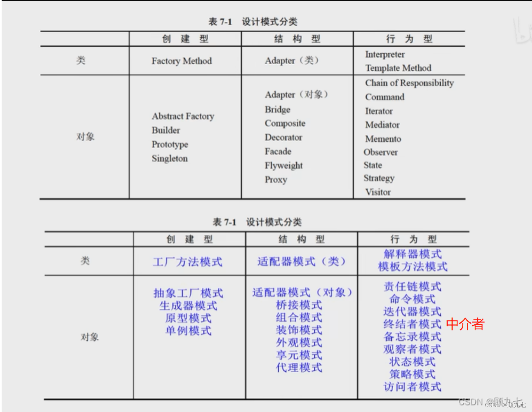Click the '代理模式' entry
532x412 pixels.
point(299,368)
